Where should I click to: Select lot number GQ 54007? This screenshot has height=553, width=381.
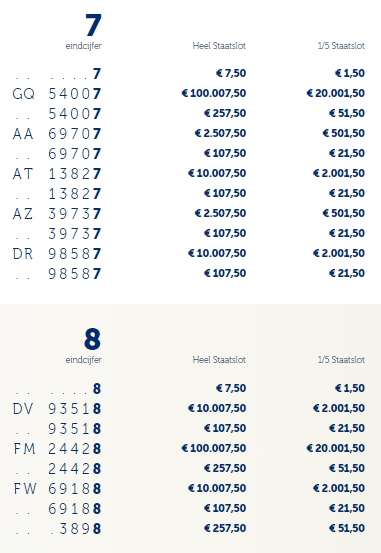[57, 94]
